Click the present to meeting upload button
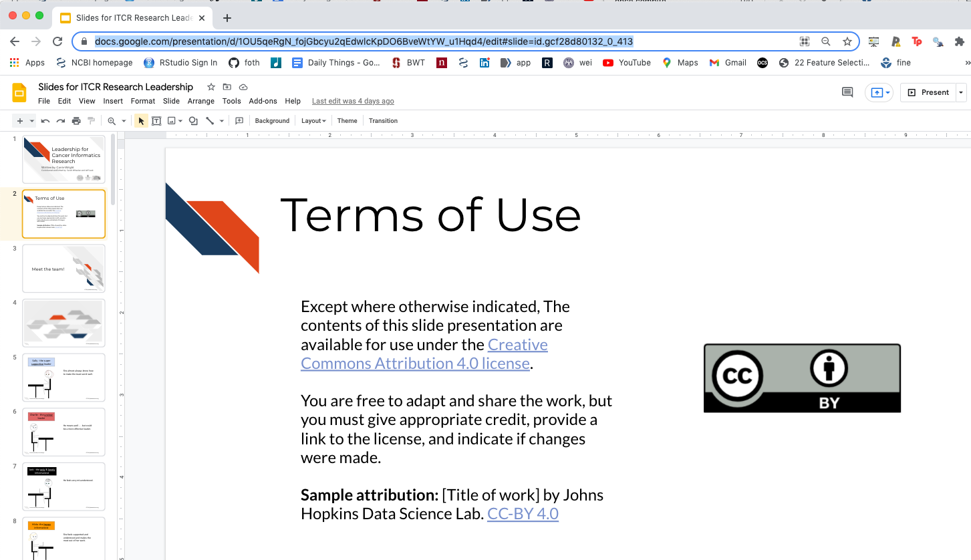The height and width of the screenshot is (560, 971). pos(879,93)
